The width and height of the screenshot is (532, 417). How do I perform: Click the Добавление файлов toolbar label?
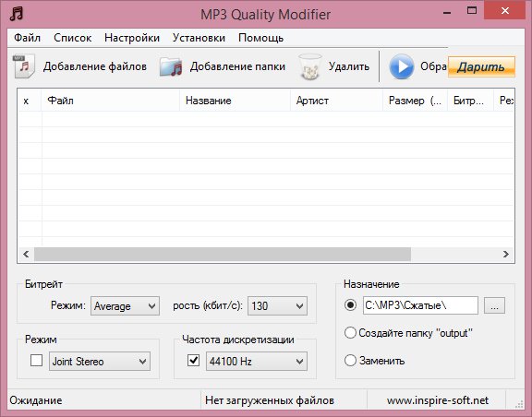[95, 66]
